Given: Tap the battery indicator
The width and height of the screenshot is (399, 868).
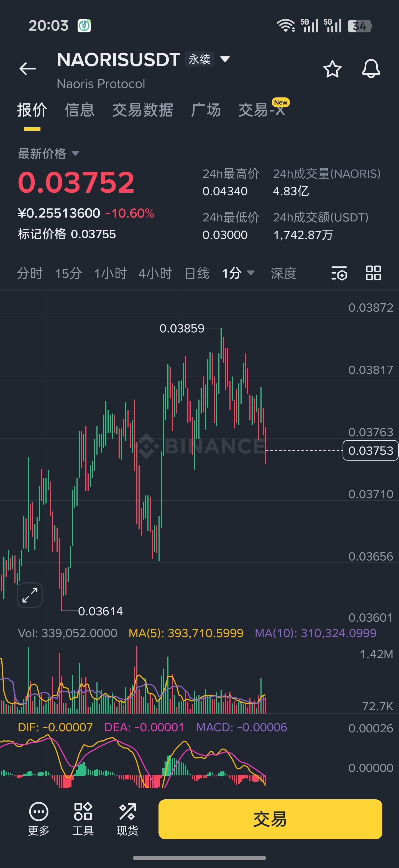Looking at the screenshot, I should pos(360,26).
